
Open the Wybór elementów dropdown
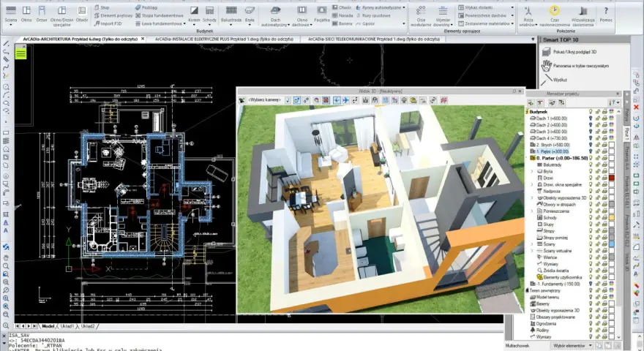pyautogui.click(x=572, y=346)
